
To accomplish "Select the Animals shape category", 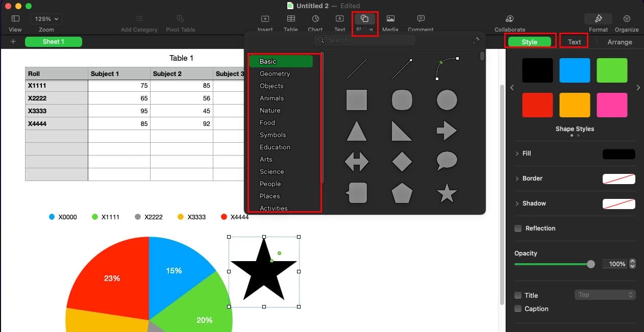I will click(271, 98).
